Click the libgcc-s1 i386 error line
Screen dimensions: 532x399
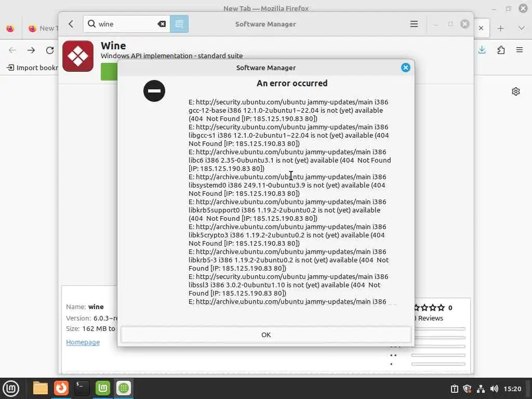pos(288,135)
